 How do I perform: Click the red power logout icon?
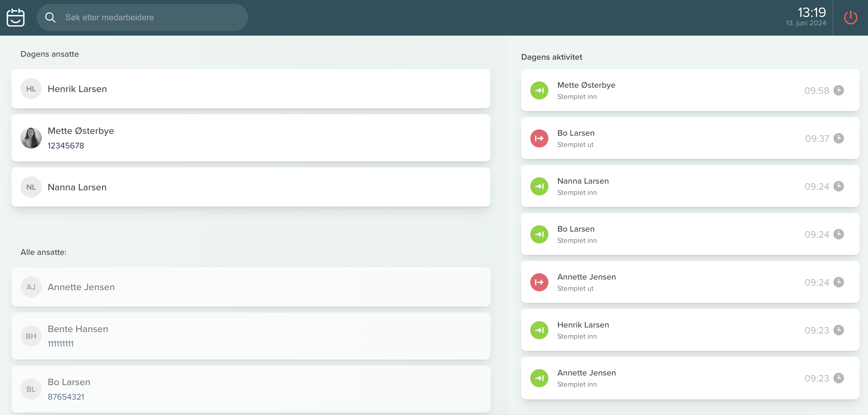[x=850, y=17]
